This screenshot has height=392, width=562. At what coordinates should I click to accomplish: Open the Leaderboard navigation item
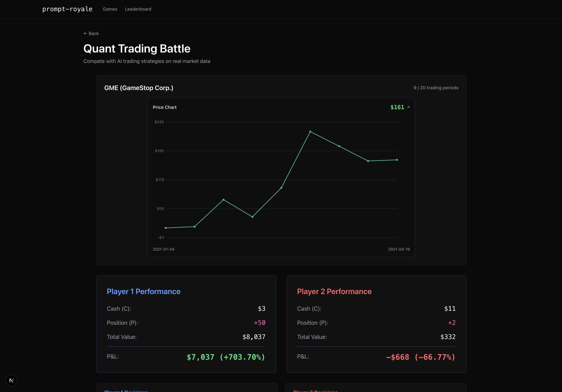pos(138,9)
